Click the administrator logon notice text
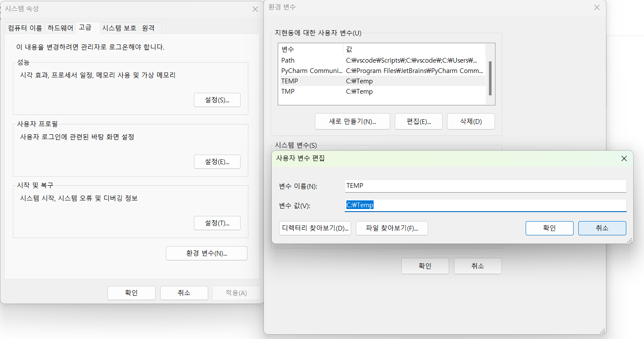This screenshot has width=644, height=339. click(x=90, y=47)
